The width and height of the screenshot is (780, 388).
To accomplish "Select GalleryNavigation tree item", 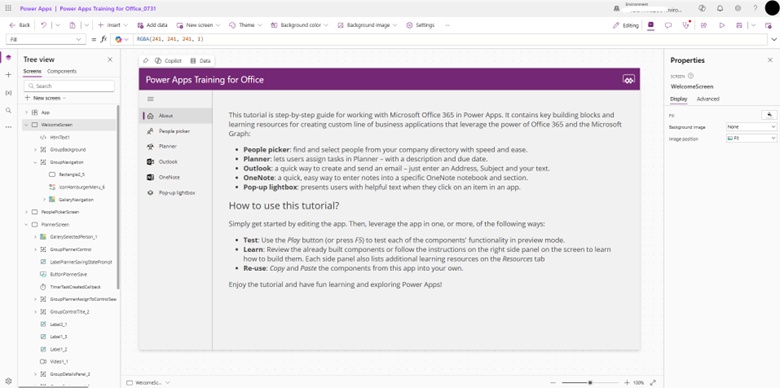I will pos(76,199).
